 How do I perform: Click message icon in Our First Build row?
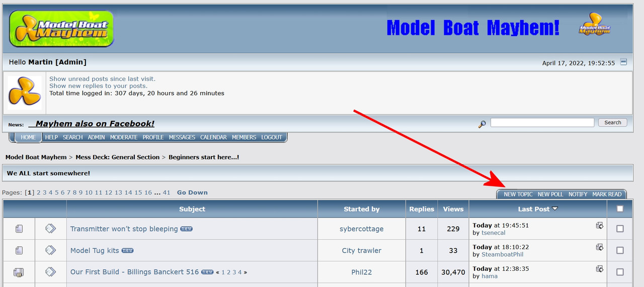click(50, 272)
